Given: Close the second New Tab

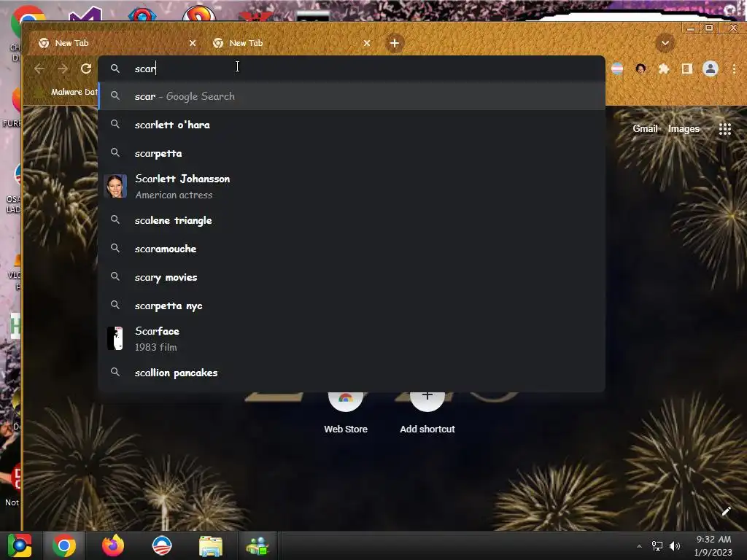Looking at the screenshot, I should (x=367, y=43).
